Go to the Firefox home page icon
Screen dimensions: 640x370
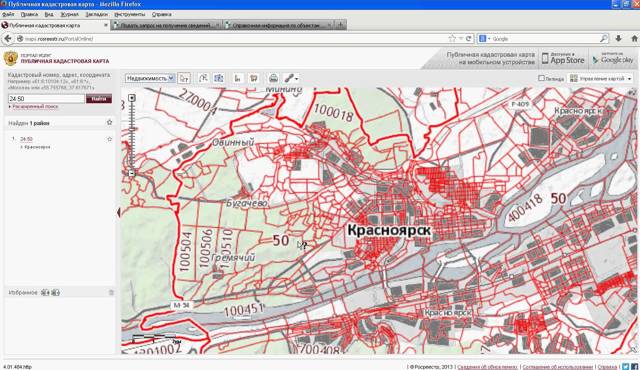[x=634, y=38]
